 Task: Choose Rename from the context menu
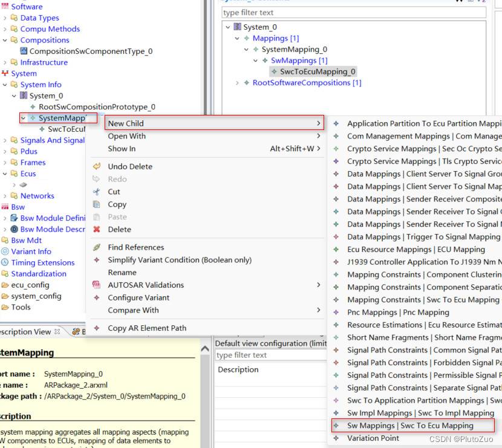tap(122, 272)
